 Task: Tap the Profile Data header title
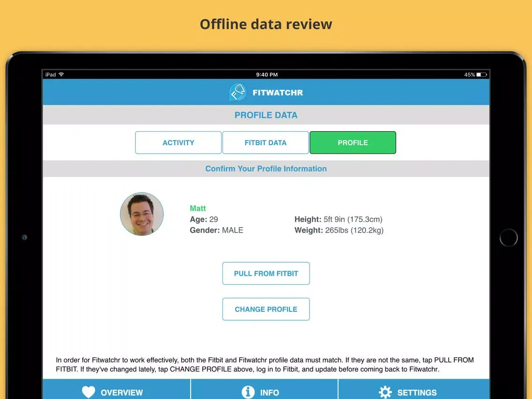[266, 115]
